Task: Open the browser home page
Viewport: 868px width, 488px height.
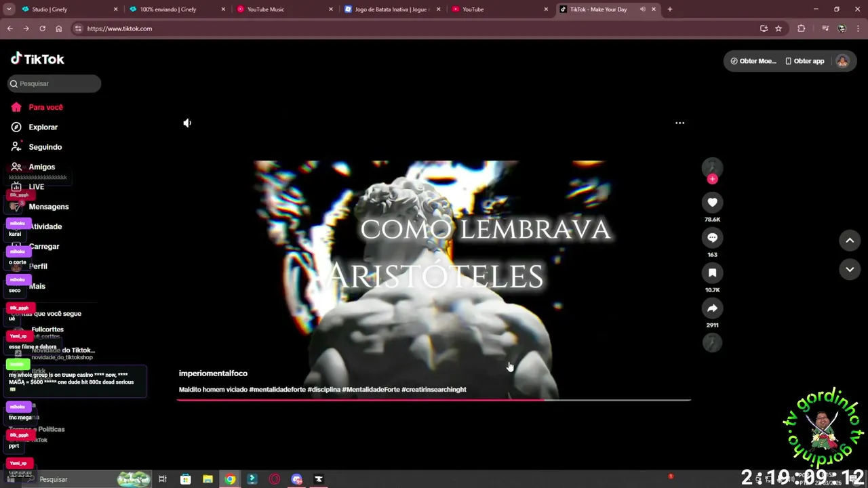Action: coord(58,28)
